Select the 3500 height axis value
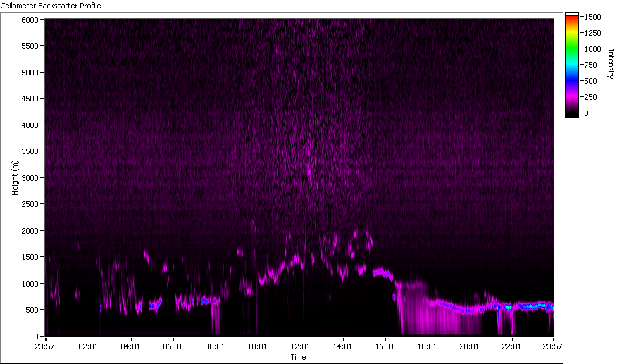This screenshot has height=364, width=617. [30, 151]
